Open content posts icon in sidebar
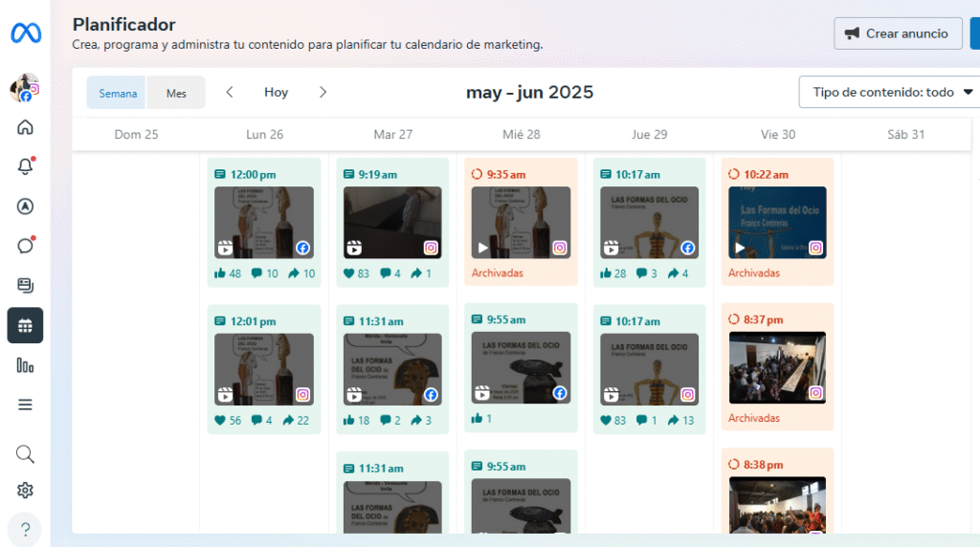Viewport: 980px width, 547px height. pos(25,285)
